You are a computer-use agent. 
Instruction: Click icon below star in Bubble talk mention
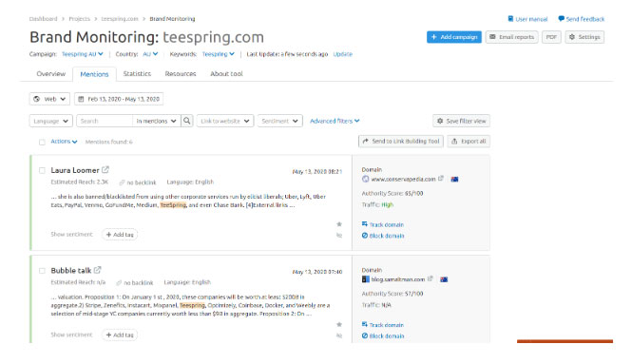coord(339,335)
